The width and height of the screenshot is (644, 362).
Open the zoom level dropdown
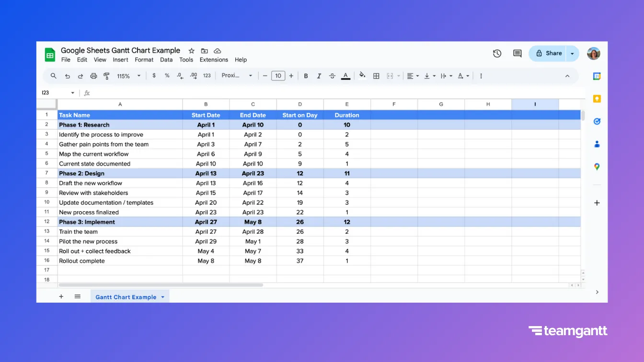pyautogui.click(x=127, y=76)
